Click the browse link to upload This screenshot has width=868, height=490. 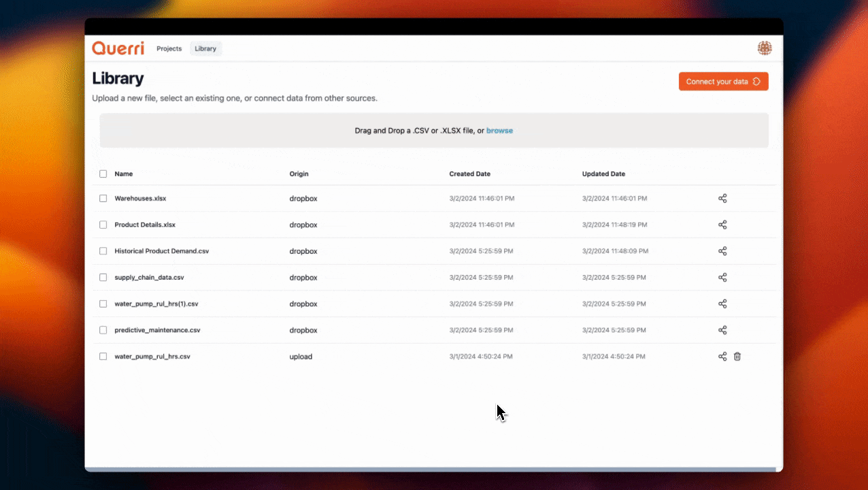click(499, 131)
